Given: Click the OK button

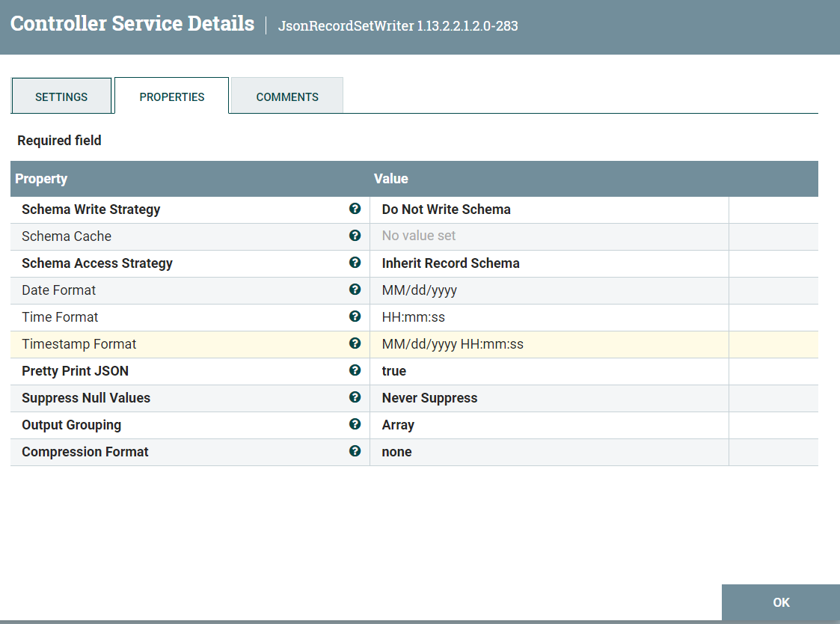Looking at the screenshot, I should (780, 602).
